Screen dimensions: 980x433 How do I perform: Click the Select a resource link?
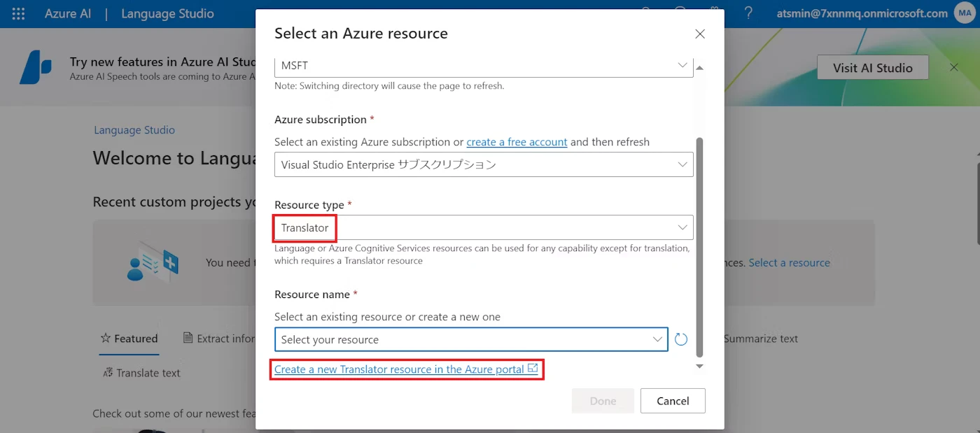click(x=789, y=262)
